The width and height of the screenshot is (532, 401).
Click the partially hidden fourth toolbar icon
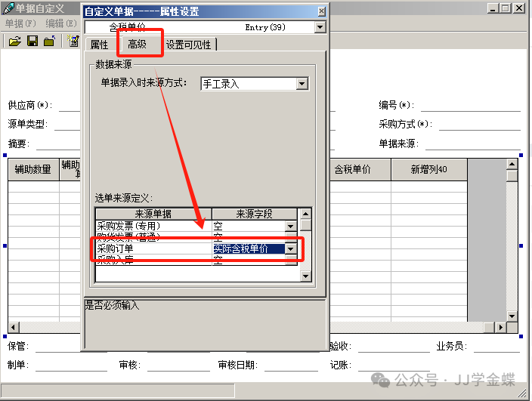click(74, 42)
